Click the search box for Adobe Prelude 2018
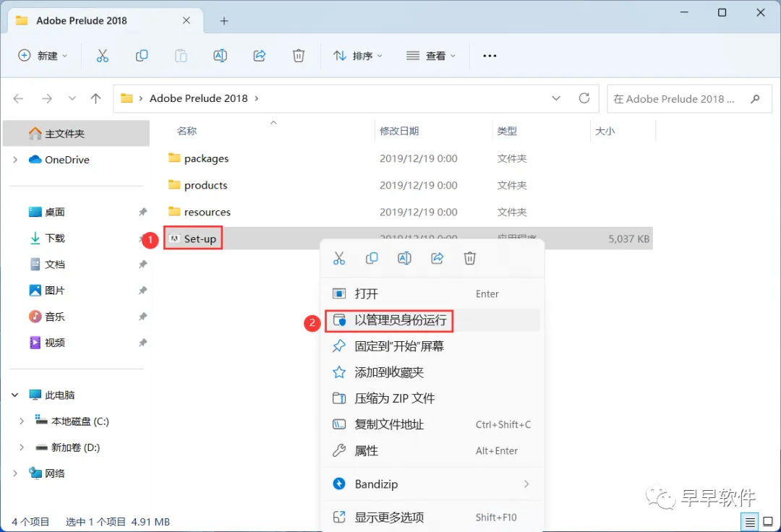This screenshot has width=781, height=532. coord(690,98)
